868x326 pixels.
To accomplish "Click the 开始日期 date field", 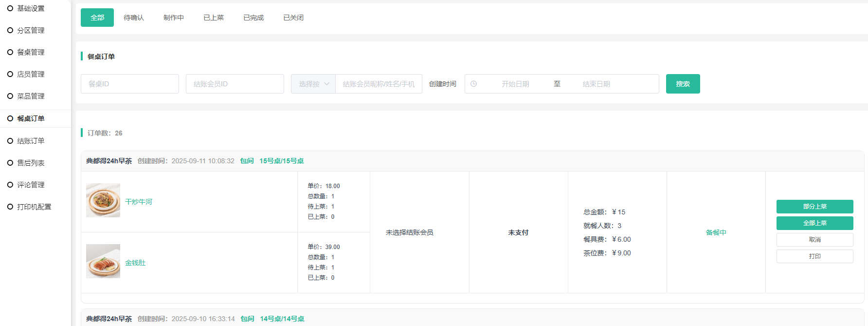I will coord(515,84).
